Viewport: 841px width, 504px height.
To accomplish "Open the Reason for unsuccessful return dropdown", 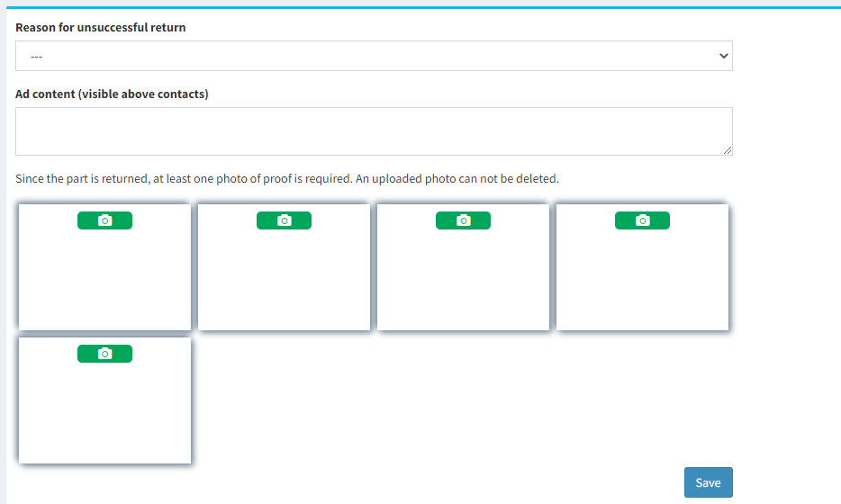I will 373,56.
